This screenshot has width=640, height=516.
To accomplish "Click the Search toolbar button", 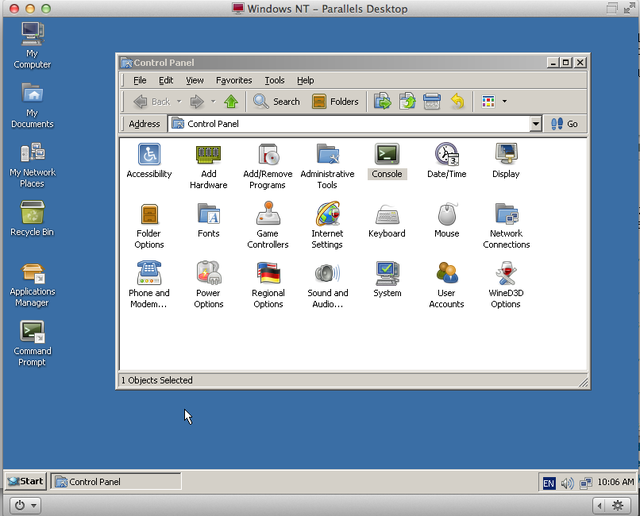I will point(276,102).
